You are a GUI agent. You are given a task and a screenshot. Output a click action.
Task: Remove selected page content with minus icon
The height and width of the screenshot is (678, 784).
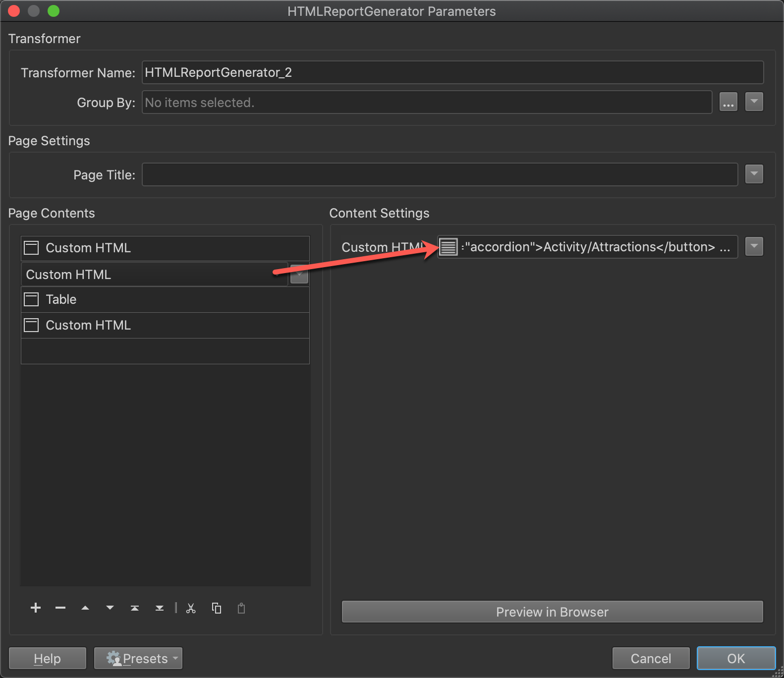pyautogui.click(x=60, y=608)
